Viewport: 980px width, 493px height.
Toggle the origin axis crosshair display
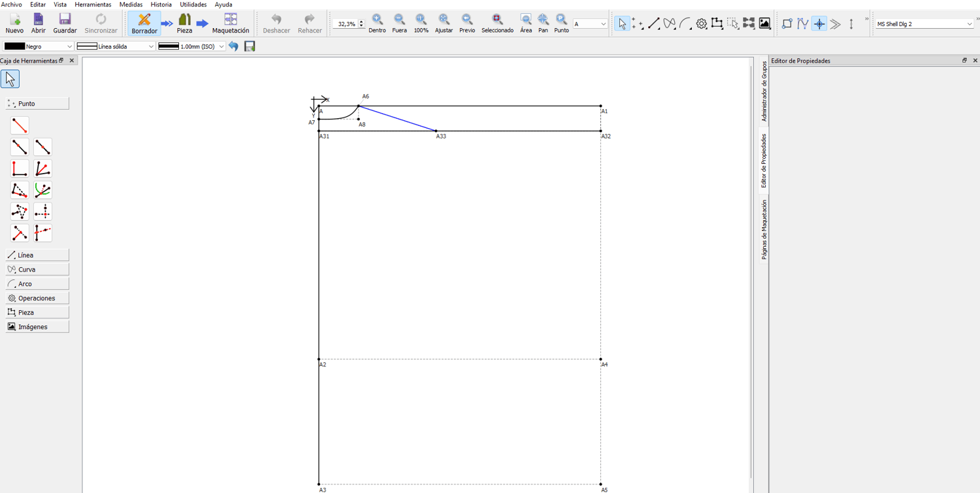819,24
